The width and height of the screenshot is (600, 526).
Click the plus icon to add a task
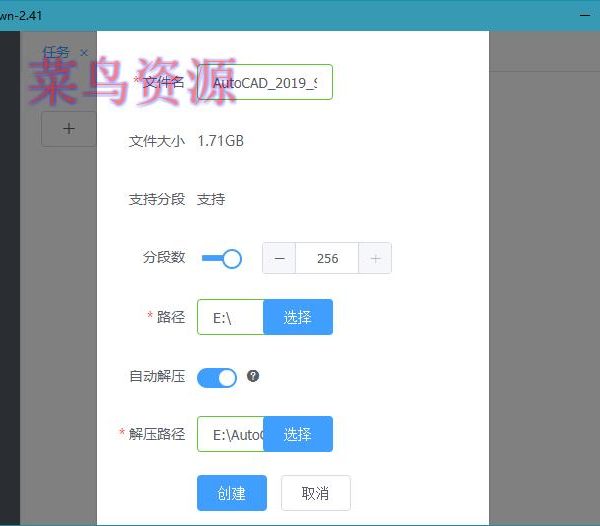(68, 129)
